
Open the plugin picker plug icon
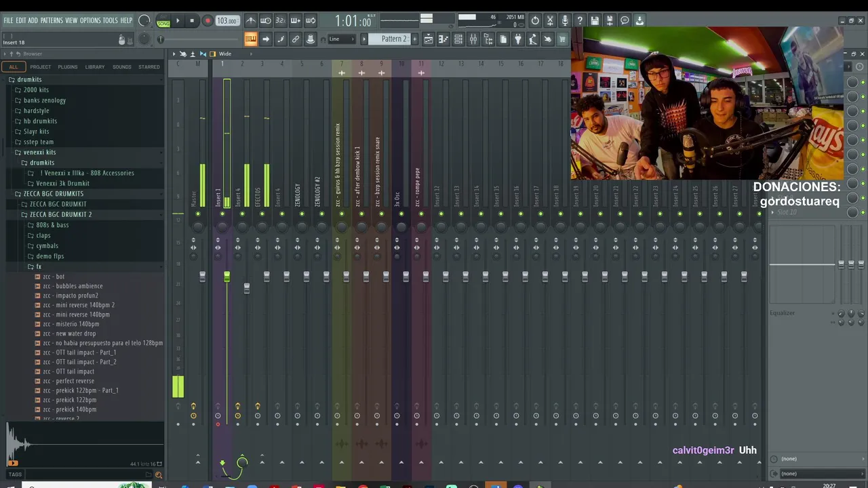[x=518, y=39]
